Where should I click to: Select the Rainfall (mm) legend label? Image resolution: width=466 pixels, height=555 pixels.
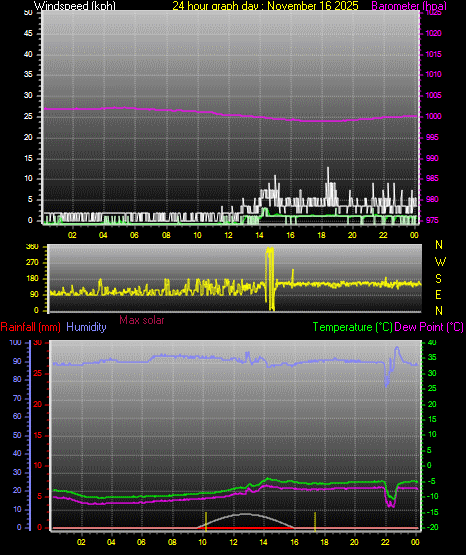point(30,327)
